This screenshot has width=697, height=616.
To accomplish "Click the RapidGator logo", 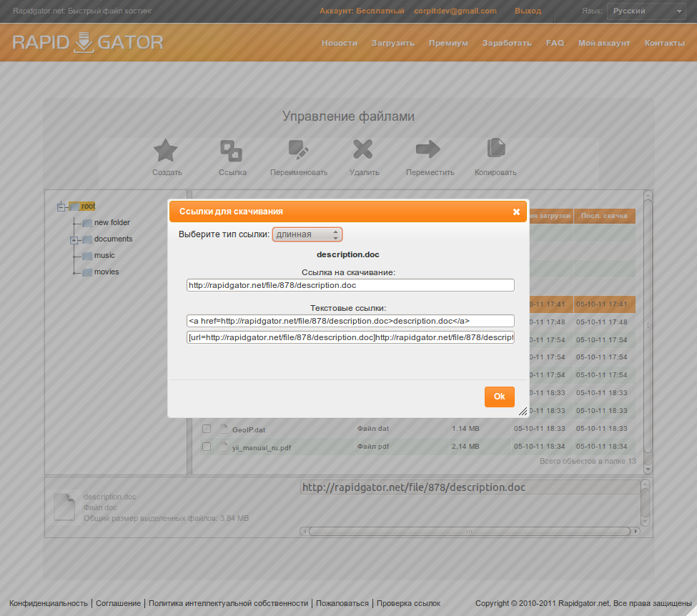I will 87,43.
